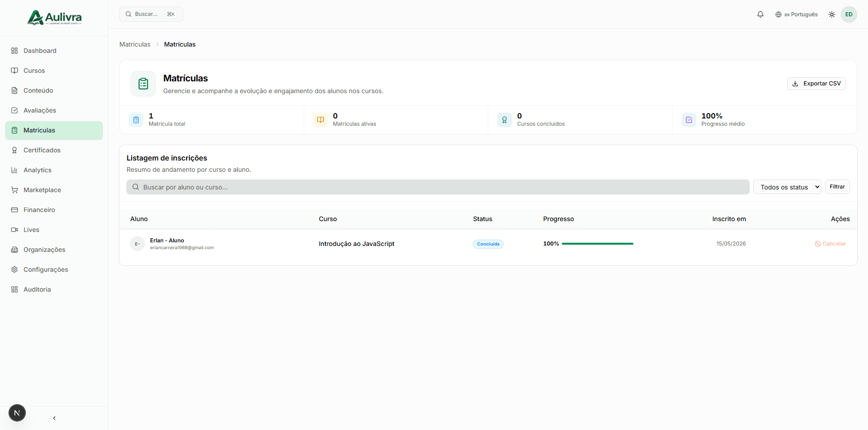
Task: Click the Certificados ribbon icon
Action: pyautogui.click(x=14, y=150)
